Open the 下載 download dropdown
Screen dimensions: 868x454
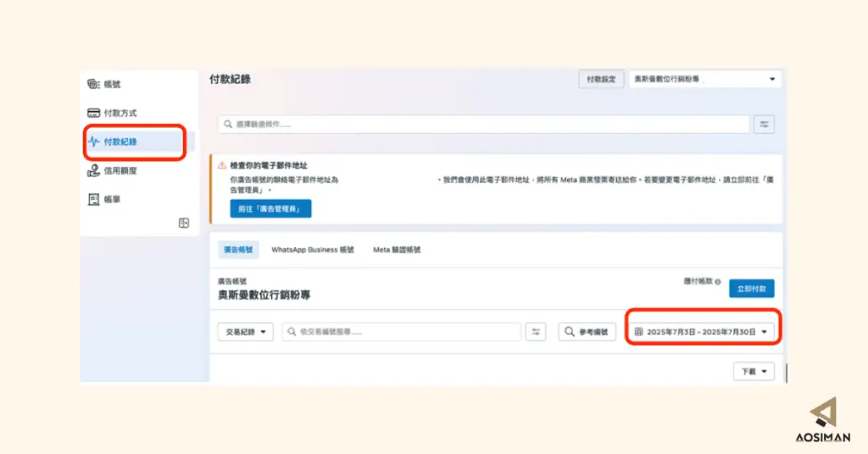click(754, 372)
